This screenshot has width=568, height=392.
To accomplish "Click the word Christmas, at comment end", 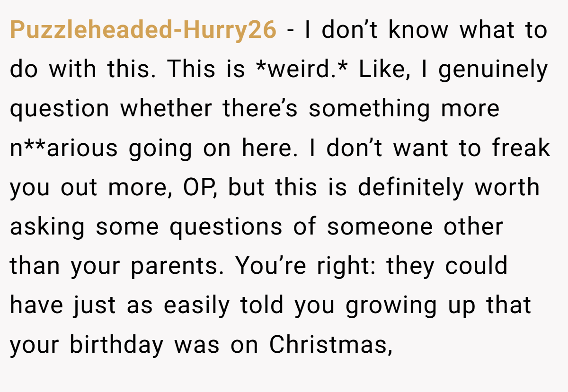I will click(x=331, y=345).
